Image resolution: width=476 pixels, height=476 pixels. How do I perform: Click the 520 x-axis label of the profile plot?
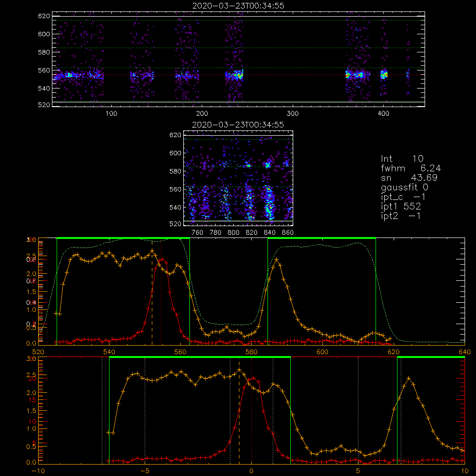point(38,352)
